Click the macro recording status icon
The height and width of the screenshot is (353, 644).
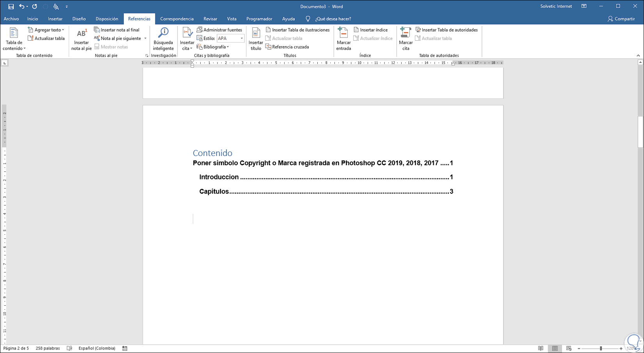pos(125,348)
